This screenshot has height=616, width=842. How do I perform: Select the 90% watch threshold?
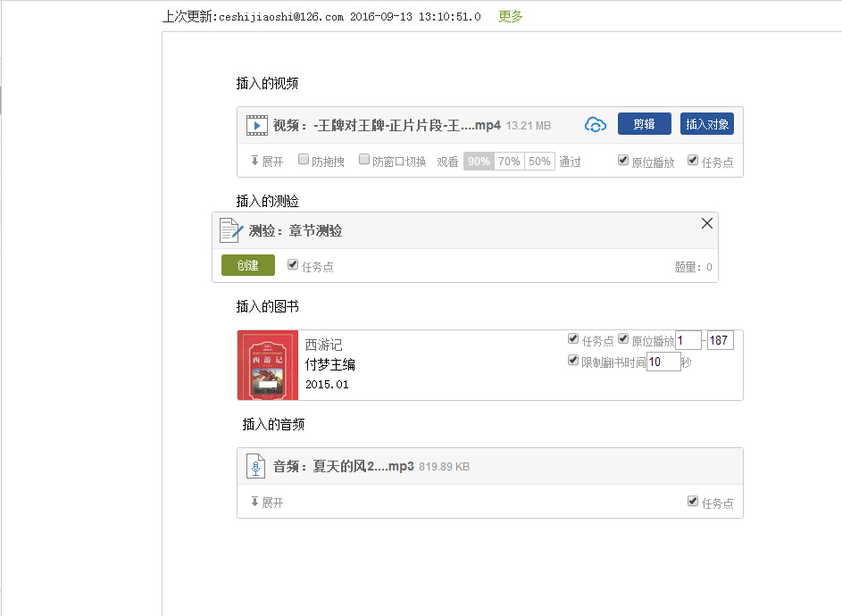(479, 161)
